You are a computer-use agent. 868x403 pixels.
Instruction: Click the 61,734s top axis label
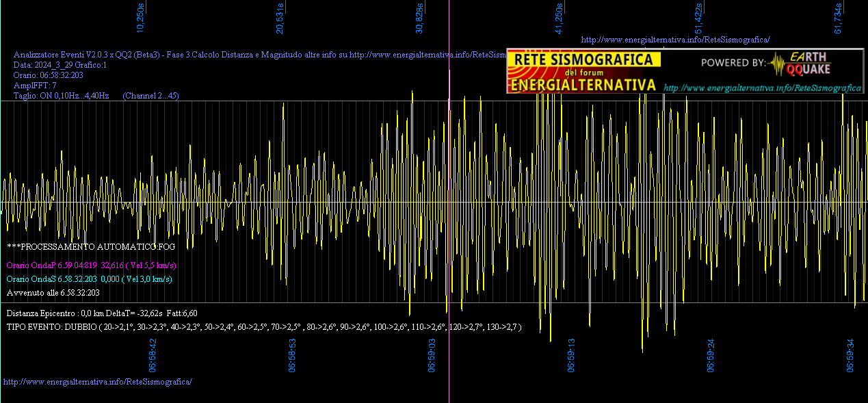(838, 18)
